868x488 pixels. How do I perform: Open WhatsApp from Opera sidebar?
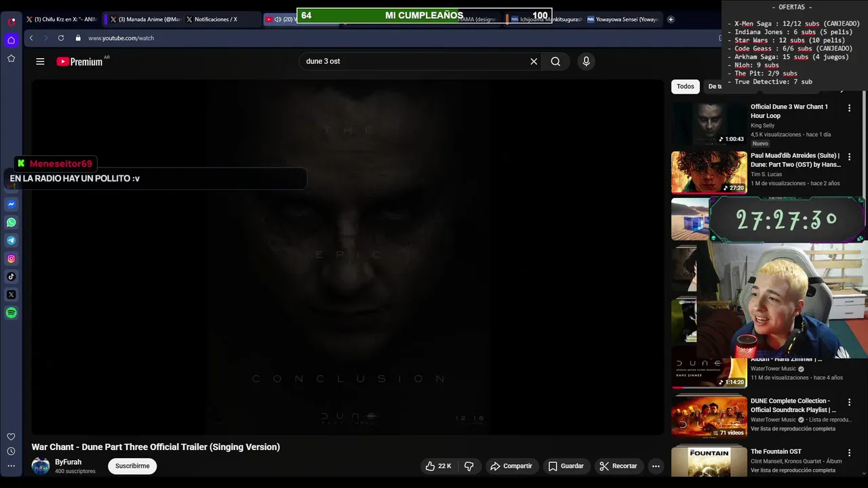[12, 222]
